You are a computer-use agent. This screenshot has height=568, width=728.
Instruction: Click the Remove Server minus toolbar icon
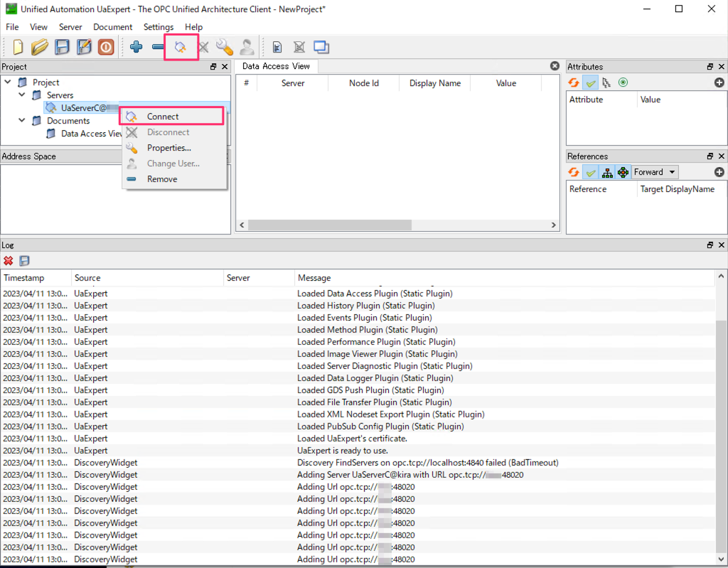158,47
